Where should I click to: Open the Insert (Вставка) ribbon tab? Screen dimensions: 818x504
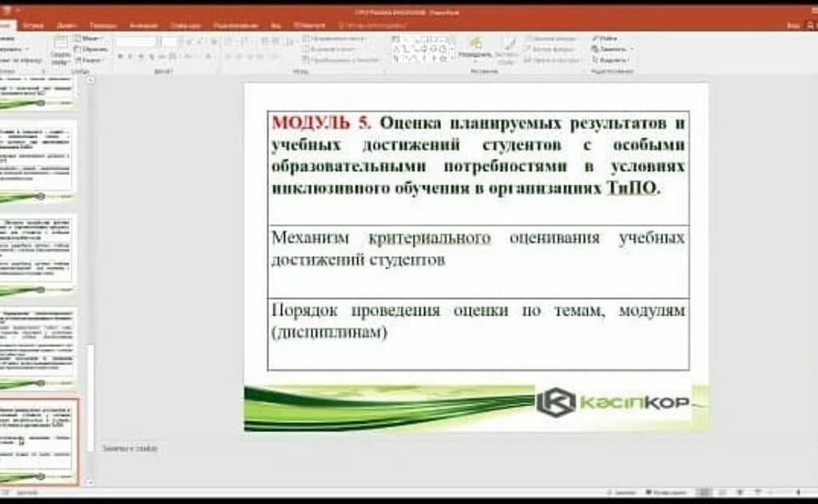[x=34, y=26]
